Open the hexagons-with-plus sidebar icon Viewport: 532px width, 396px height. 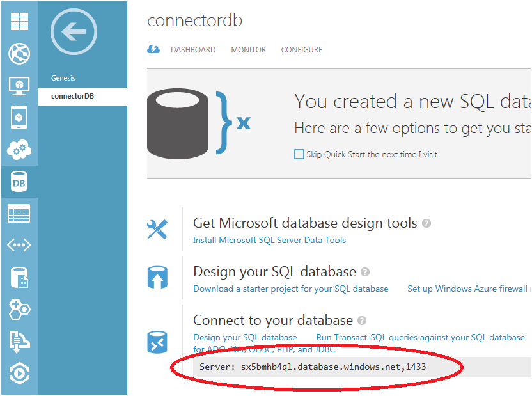19,309
